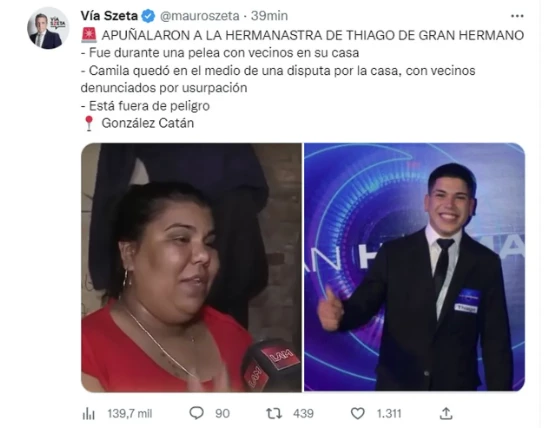This screenshot has height=428, width=557.
Task: Open the left photo of woman in red
Action: click(191, 267)
